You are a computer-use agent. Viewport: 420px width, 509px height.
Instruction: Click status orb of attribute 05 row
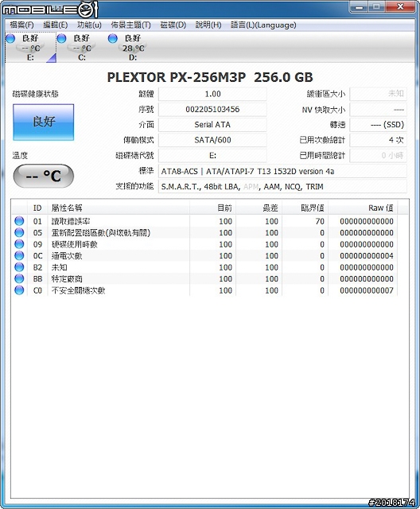click(19, 232)
